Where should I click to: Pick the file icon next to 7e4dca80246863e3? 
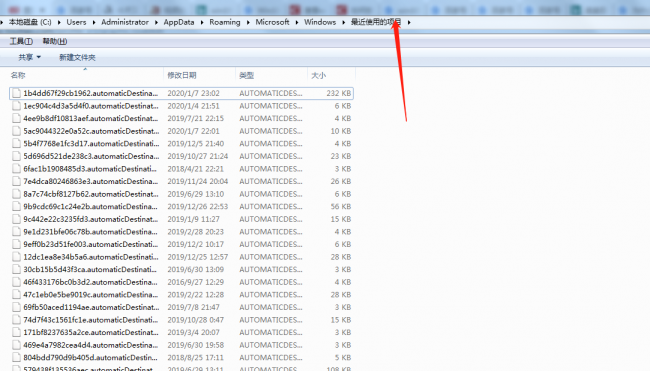coord(16,181)
